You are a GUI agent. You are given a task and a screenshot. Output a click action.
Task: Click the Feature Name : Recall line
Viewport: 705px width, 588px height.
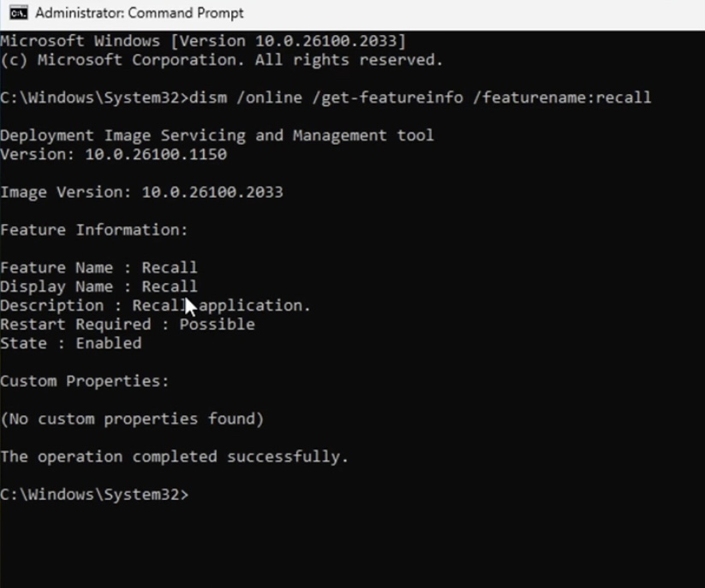pos(99,268)
